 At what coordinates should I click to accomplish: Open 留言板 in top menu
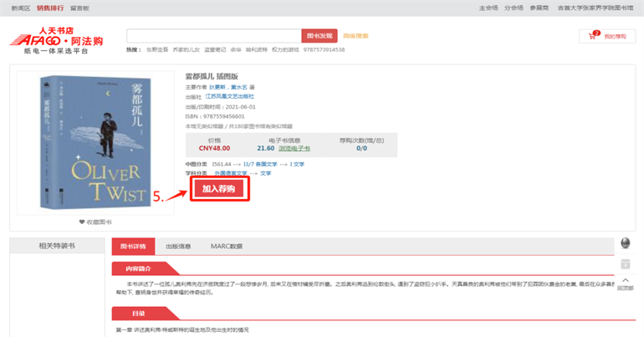[80, 8]
